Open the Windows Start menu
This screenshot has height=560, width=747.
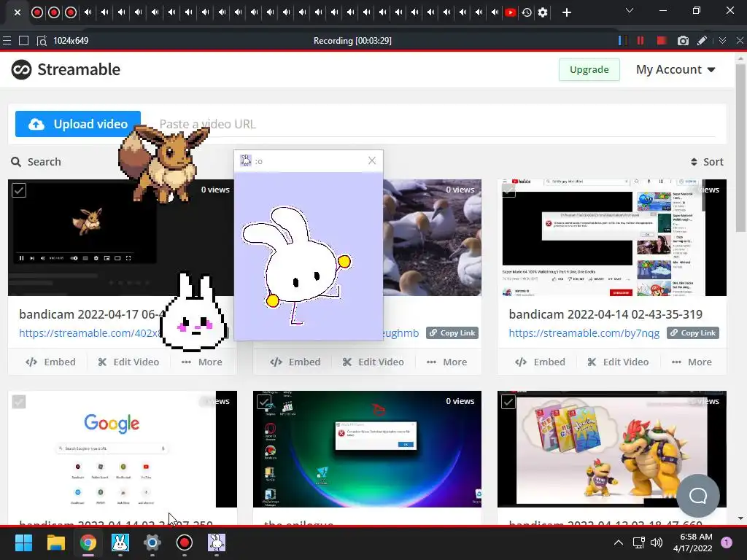pos(23,542)
